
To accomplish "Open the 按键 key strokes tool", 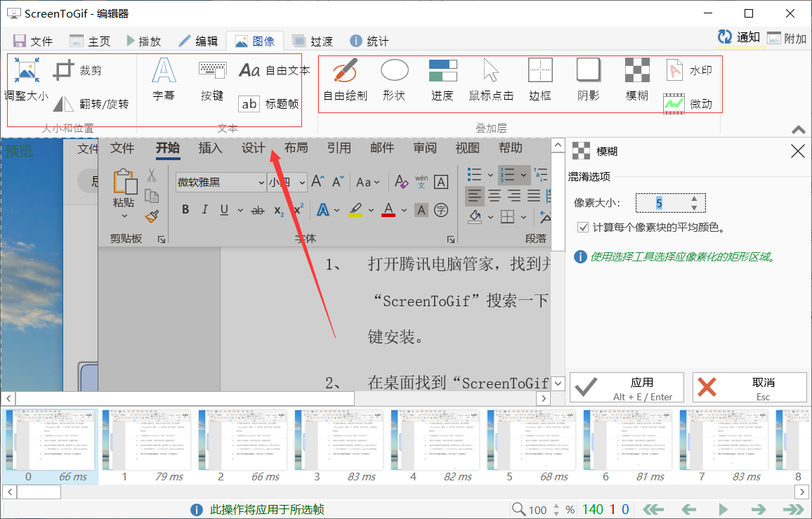I will coord(212,80).
